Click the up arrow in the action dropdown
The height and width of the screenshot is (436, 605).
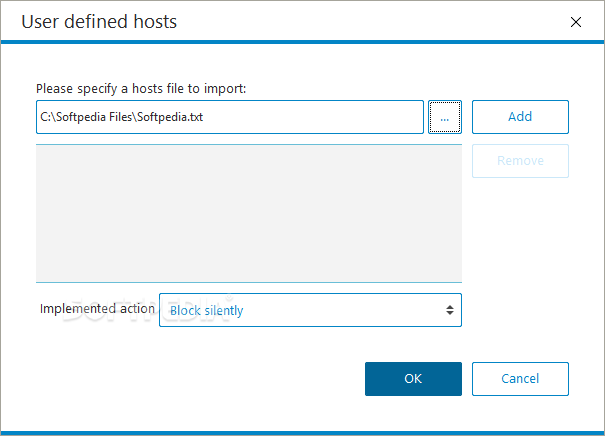pos(450,307)
